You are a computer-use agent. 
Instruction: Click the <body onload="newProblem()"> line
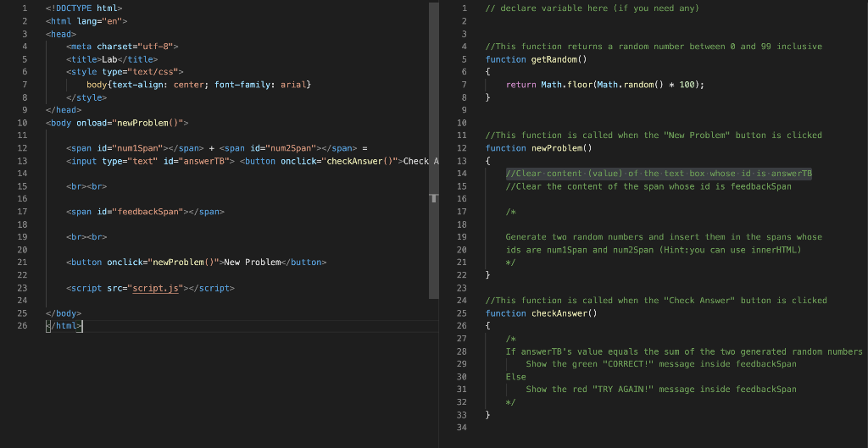point(117,123)
